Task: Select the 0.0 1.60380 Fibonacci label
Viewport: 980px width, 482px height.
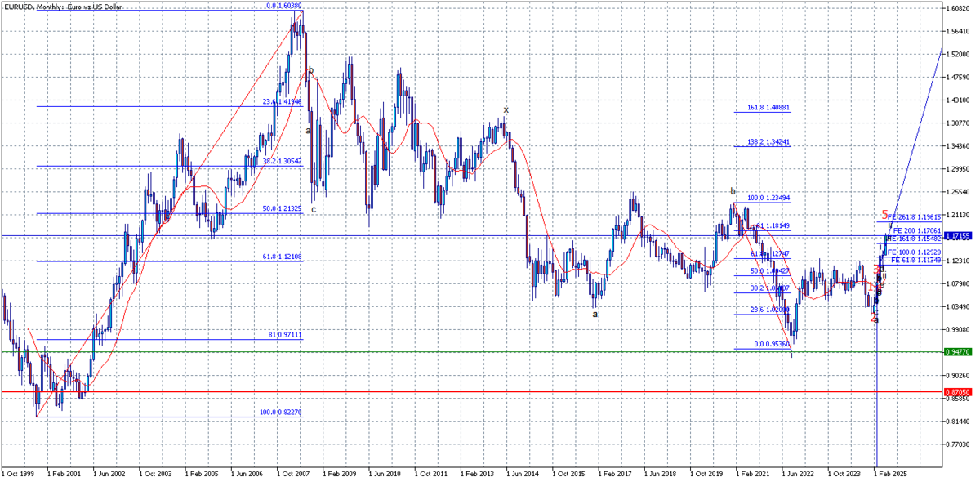Action: 285,6
